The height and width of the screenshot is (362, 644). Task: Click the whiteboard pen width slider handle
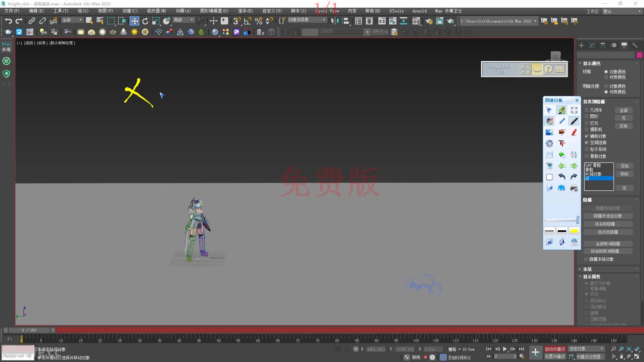tap(578, 220)
